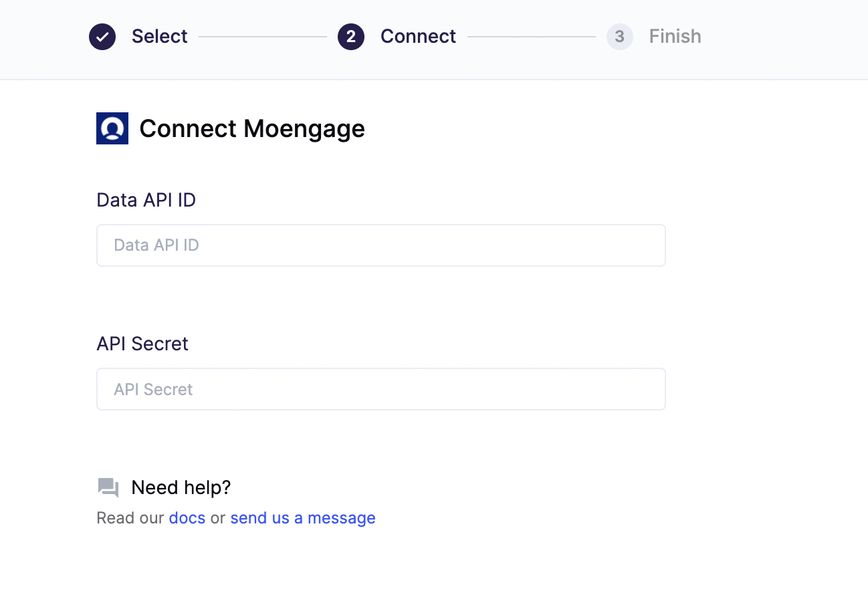Click the chat bubbles help icon
Viewport: 868px width, 595px height.
click(x=108, y=488)
